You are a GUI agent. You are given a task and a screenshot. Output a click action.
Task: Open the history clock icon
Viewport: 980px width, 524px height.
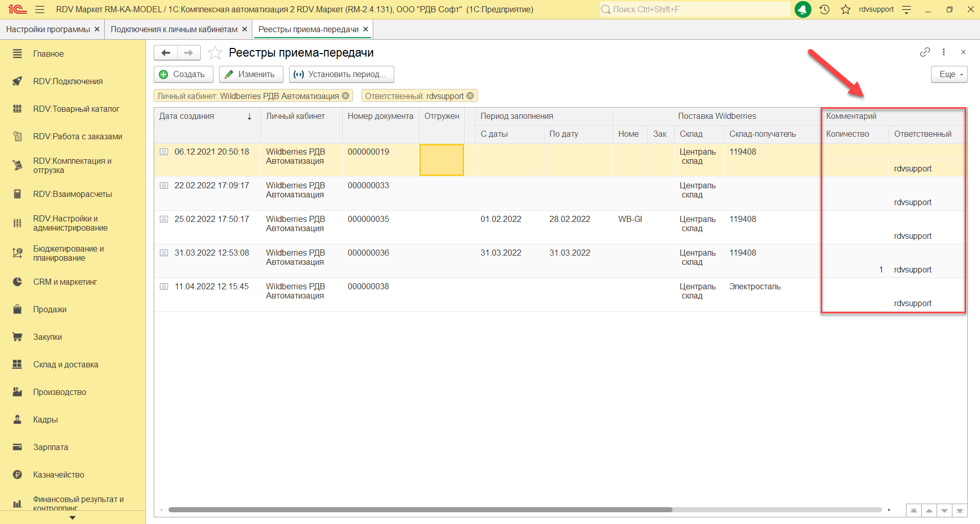tap(824, 10)
